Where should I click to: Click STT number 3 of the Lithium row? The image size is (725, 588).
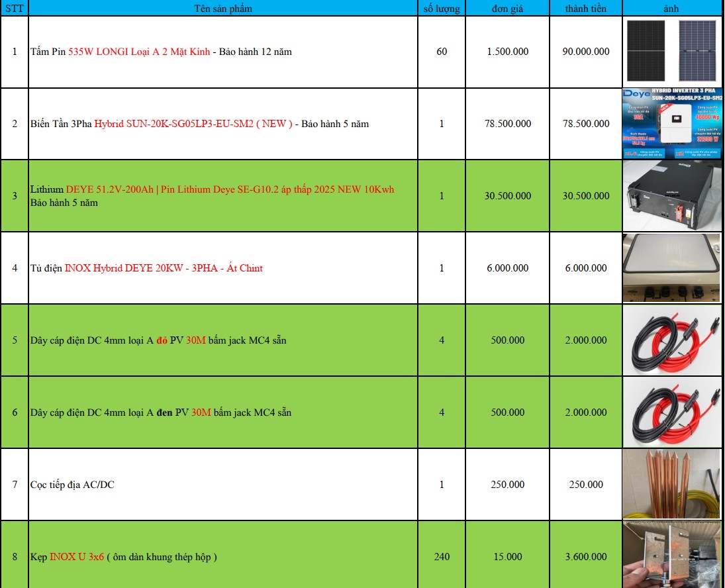pos(15,196)
